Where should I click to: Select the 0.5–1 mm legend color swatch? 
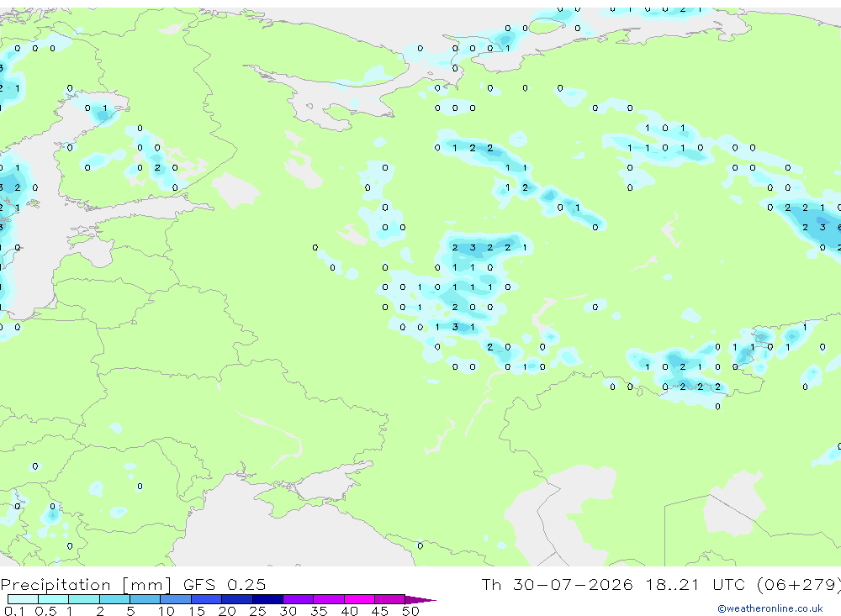click(54, 599)
